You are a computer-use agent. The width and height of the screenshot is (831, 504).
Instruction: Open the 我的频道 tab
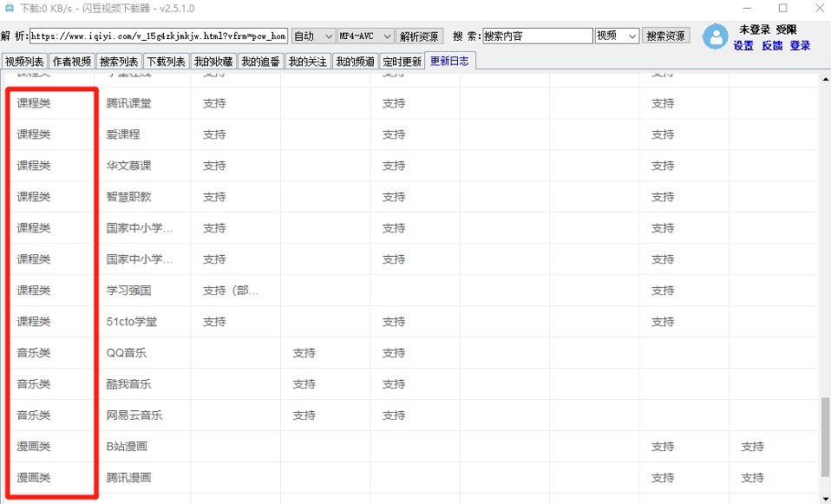[355, 62]
